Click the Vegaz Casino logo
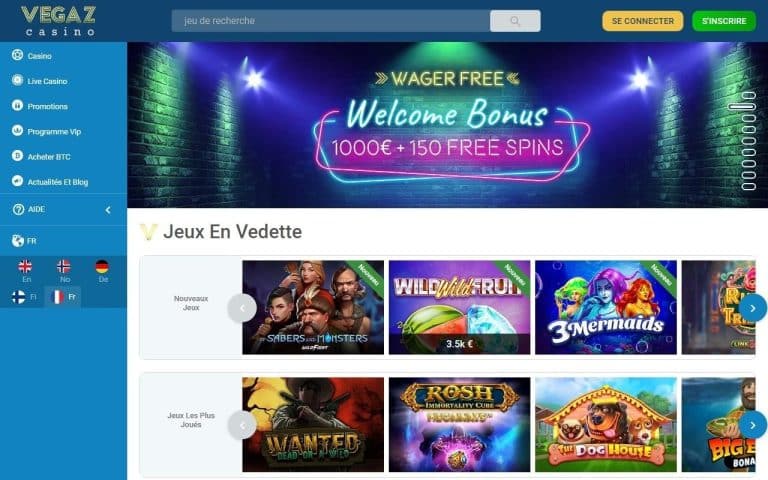 (58, 21)
